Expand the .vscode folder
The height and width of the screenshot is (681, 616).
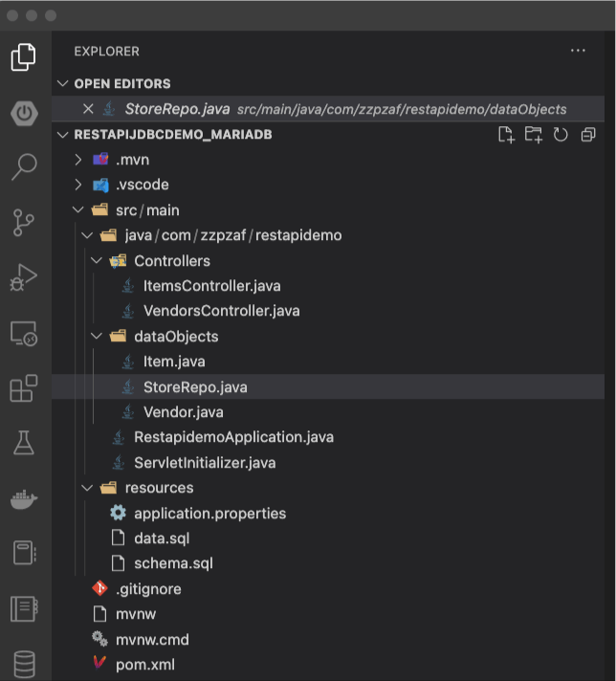click(x=78, y=185)
